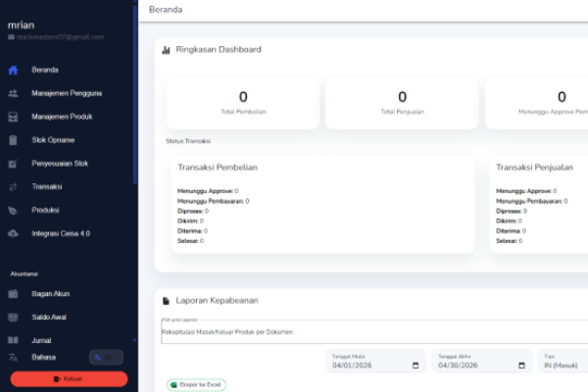The width and height of the screenshot is (588, 392).
Task: Click the Beranda home icon in sidebar
Action: pos(13,70)
